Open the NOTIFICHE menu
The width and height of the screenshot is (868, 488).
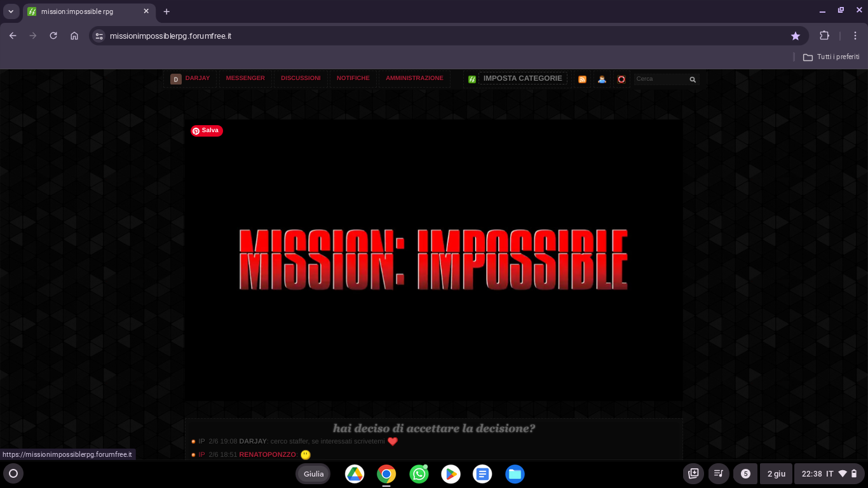(x=353, y=78)
